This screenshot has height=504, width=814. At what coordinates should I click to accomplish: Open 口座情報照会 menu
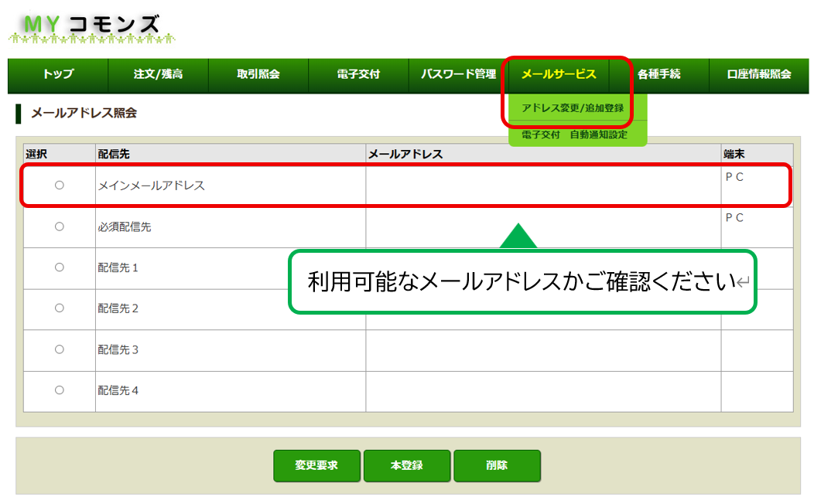tap(758, 75)
